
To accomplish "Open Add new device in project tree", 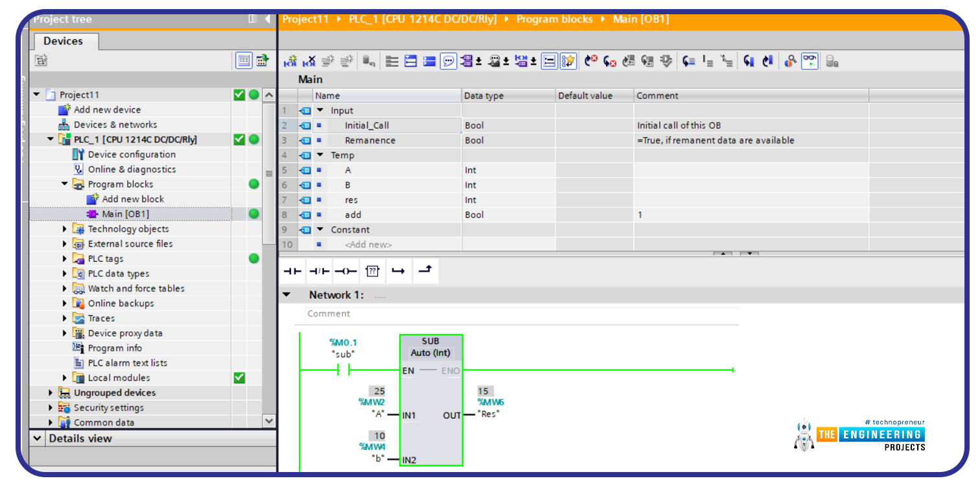I will (107, 110).
